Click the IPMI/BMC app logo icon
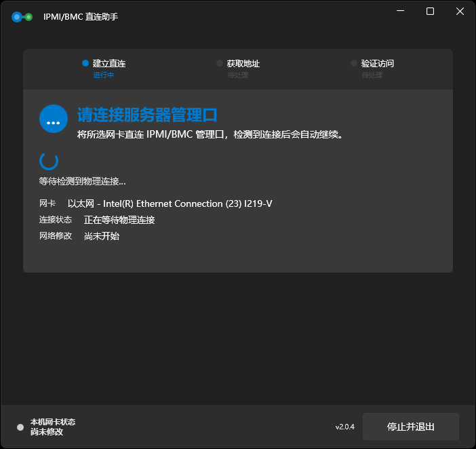The width and height of the screenshot is (476, 449). [22, 17]
